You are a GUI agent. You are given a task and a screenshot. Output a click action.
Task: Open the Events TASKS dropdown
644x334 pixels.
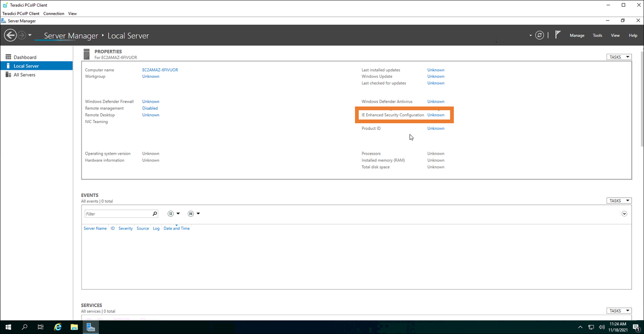point(619,201)
